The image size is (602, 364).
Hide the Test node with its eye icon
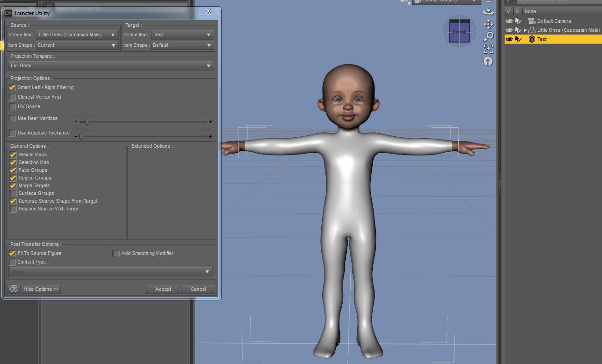coord(509,39)
